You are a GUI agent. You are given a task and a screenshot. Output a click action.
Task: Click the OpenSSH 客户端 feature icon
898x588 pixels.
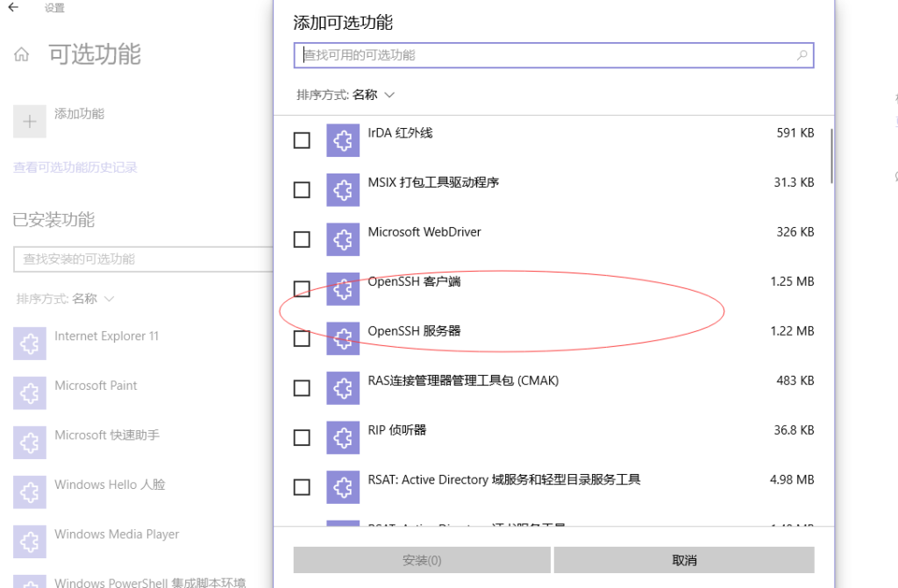(x=343, y=288)
